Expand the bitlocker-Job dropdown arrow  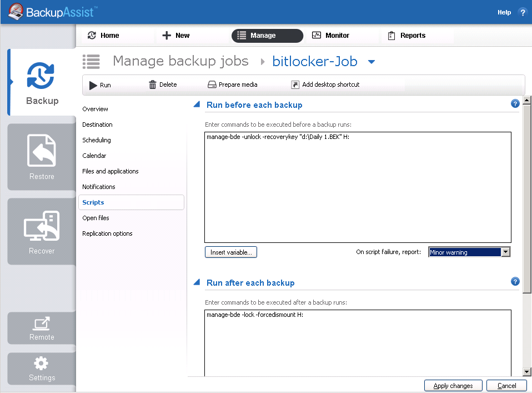(x=372, y=62)
